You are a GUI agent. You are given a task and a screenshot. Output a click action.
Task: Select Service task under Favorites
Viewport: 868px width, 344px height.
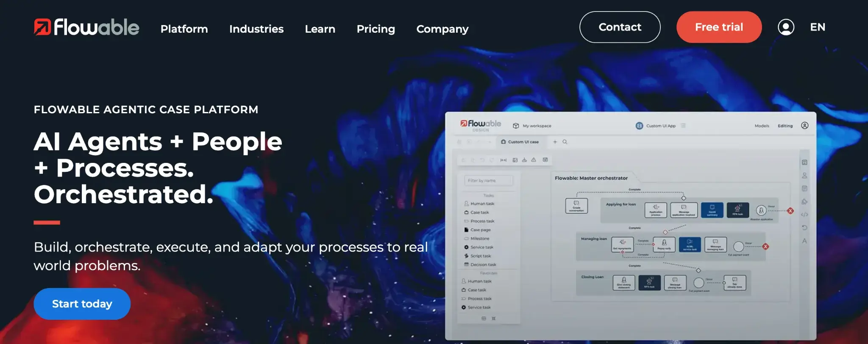coord(476,308)
